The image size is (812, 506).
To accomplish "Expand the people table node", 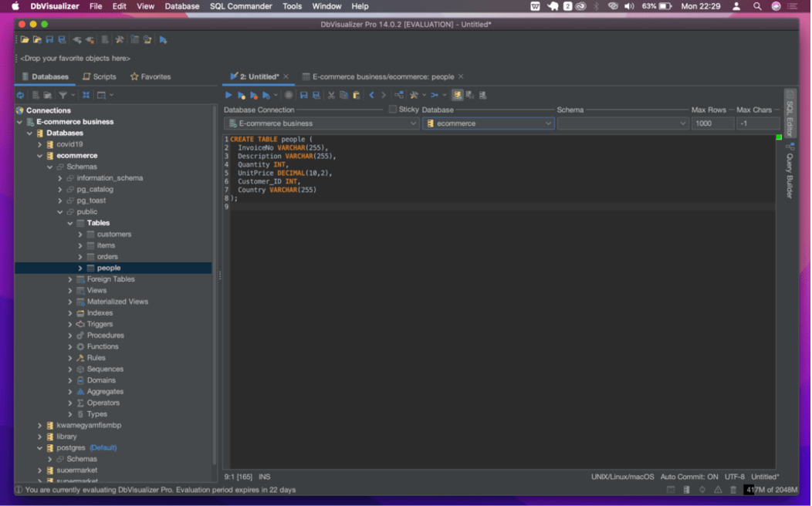I will (80, 268).
